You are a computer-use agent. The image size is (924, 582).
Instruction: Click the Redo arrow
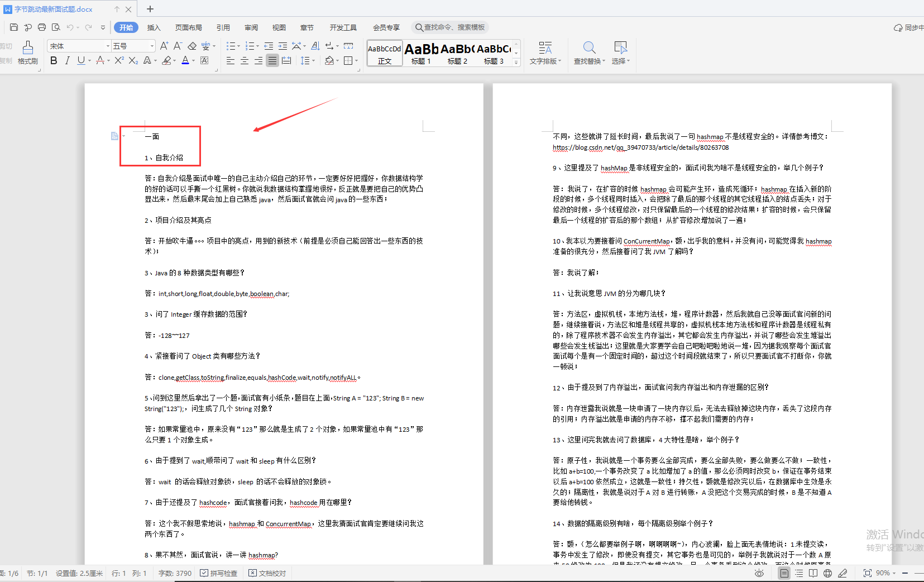pos(88,27)
